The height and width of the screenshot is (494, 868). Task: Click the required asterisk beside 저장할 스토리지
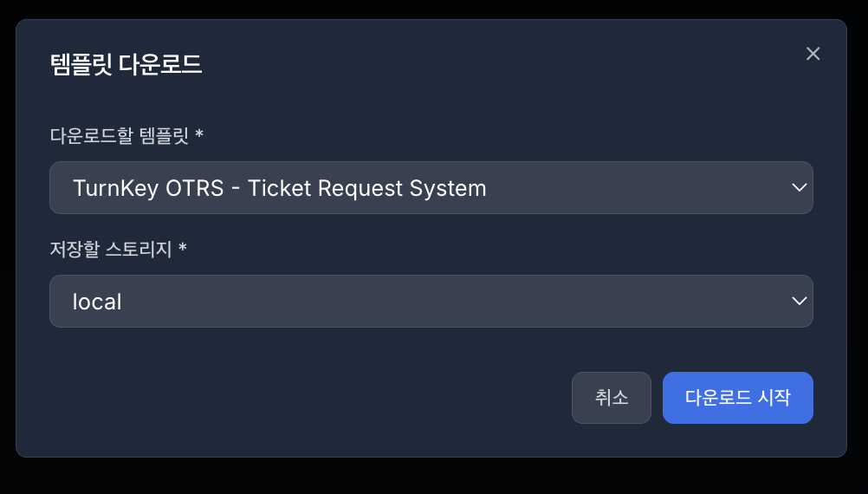(x=183, y=249)
